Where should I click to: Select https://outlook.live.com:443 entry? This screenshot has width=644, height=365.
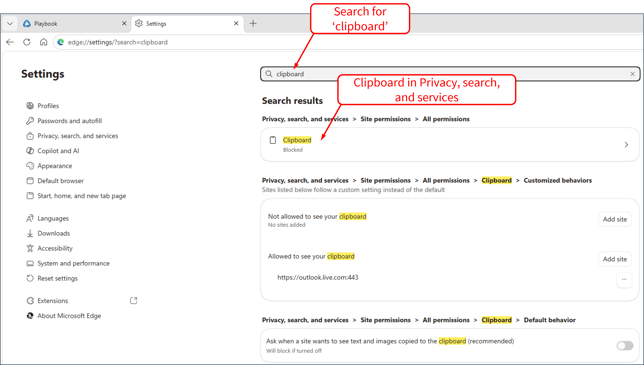pos(318,278)
